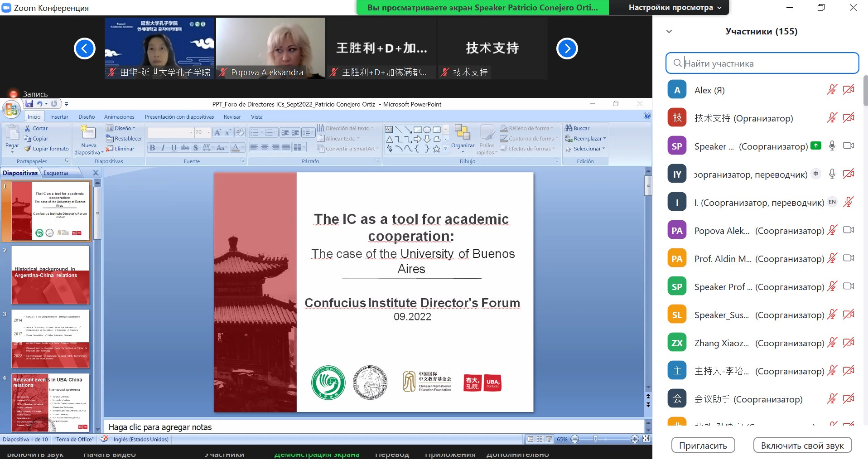
Task: Toggle Popova Aleksandra's camera icon in list
Action: pos(848,230)
